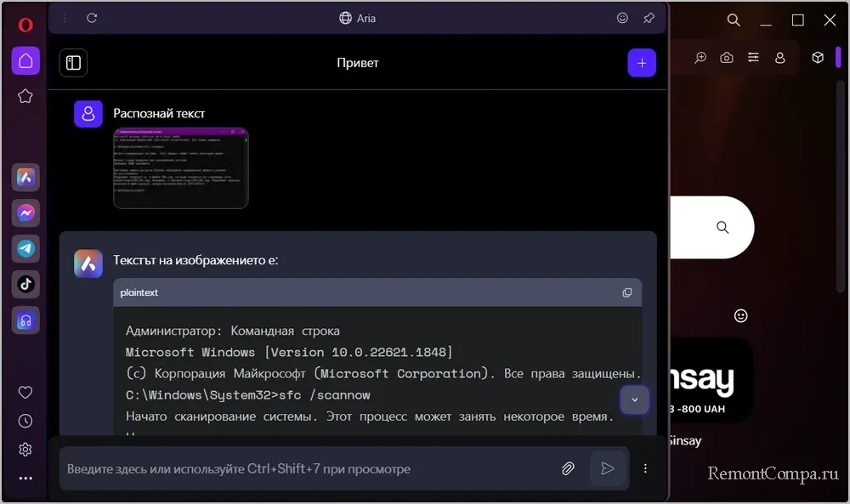Open bookmarks star in sidebar
Viewport: 850px width, 504px height.
click(x=25, y=96)
